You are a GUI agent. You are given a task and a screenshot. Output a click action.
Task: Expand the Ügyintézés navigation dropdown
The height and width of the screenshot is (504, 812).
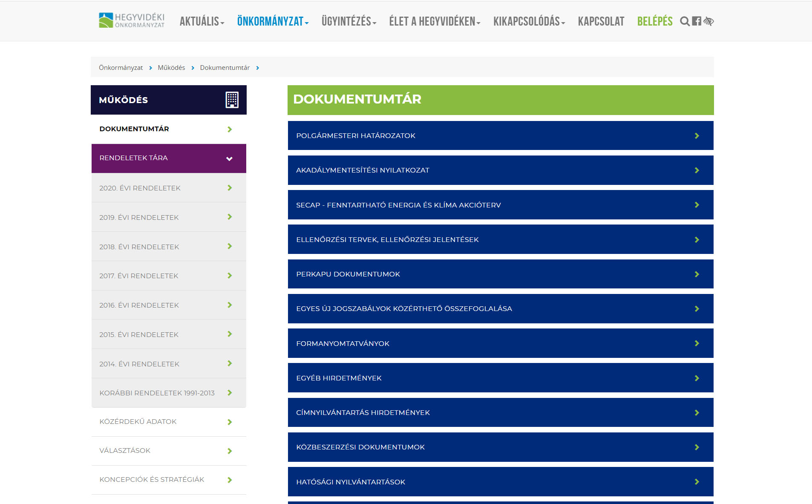(348, 21)
